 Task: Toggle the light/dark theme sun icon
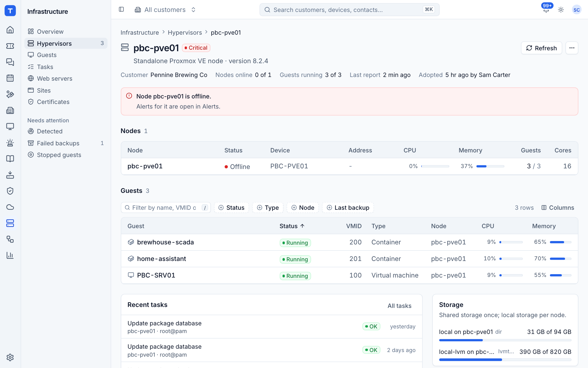[x=561, y=10]
